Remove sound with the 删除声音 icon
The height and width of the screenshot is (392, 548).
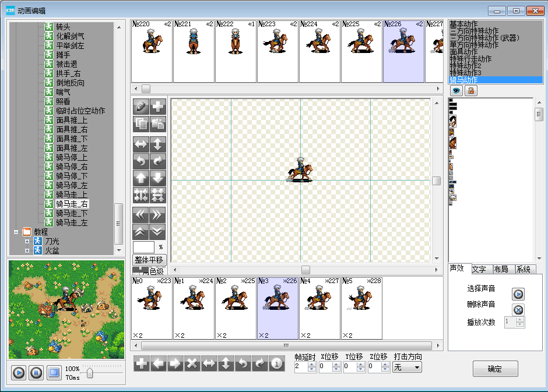click(518, 310)
